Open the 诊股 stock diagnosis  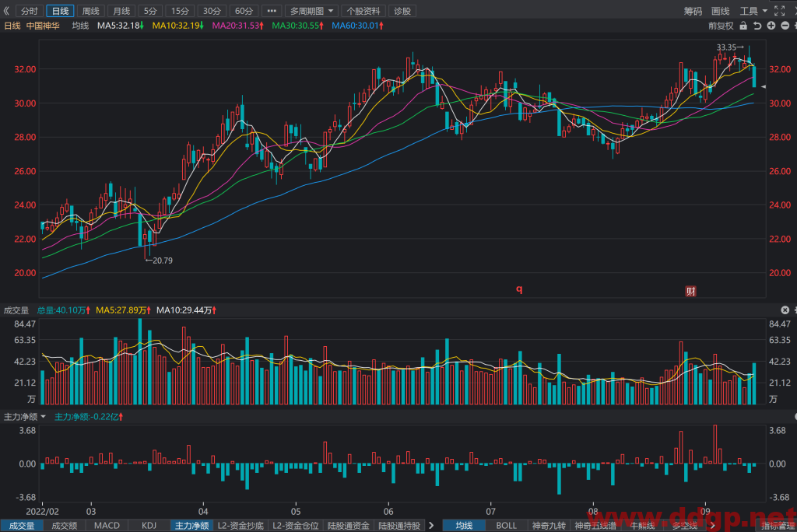click(402, 11)
